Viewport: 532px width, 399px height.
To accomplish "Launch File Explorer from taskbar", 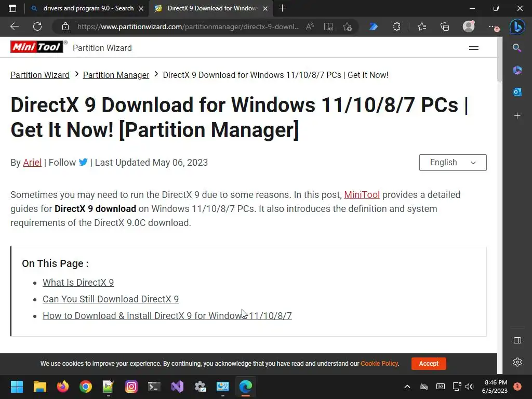I will point(39,387).
